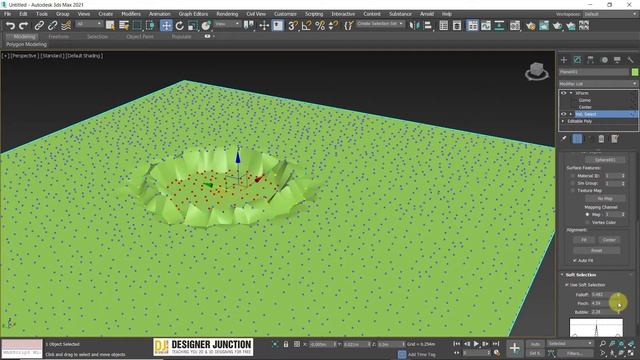Image resolution: width=640 pixels, height=360 pixels.
Task: Click the ViewCube in the viewport
Action: click(537, 71)
